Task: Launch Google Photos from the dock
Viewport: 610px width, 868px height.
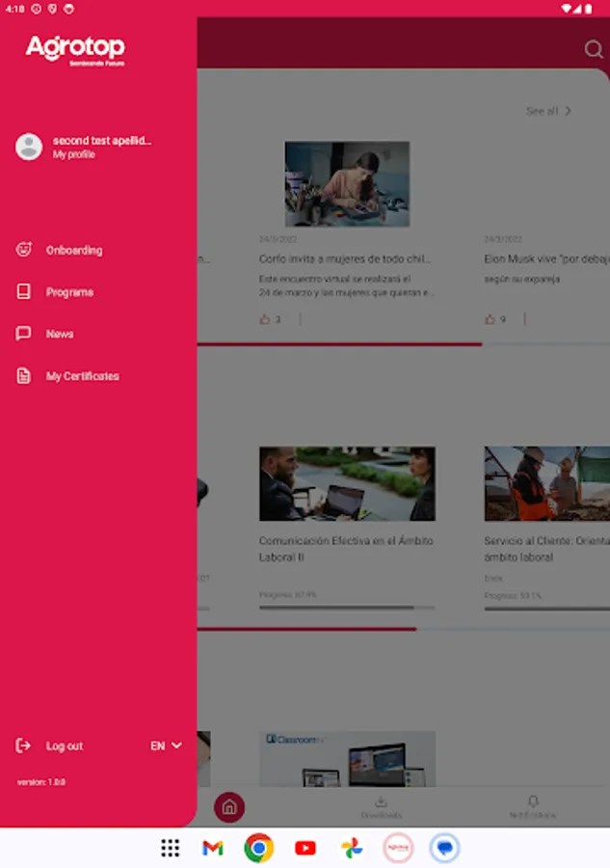Action: tap(352, 848)
